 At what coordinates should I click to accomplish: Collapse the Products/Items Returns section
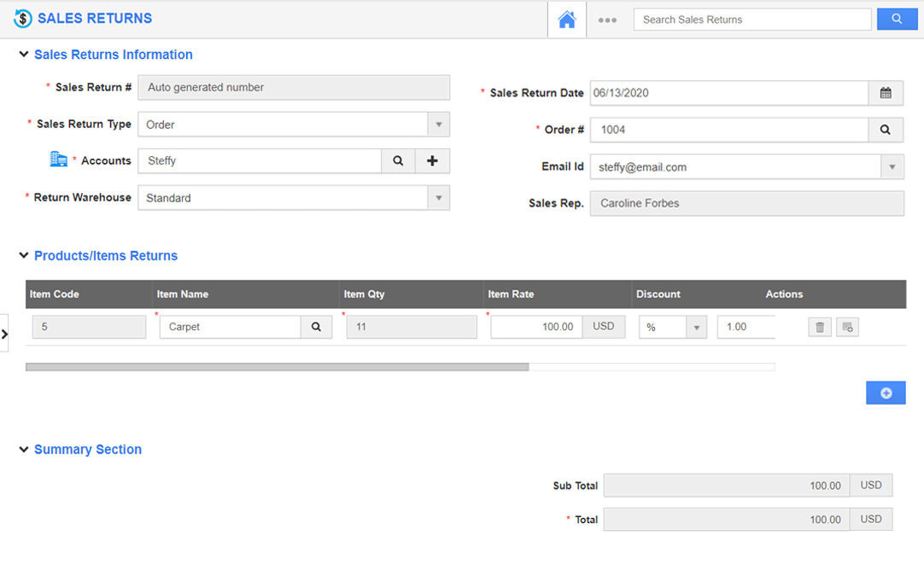tap(24, 256)
